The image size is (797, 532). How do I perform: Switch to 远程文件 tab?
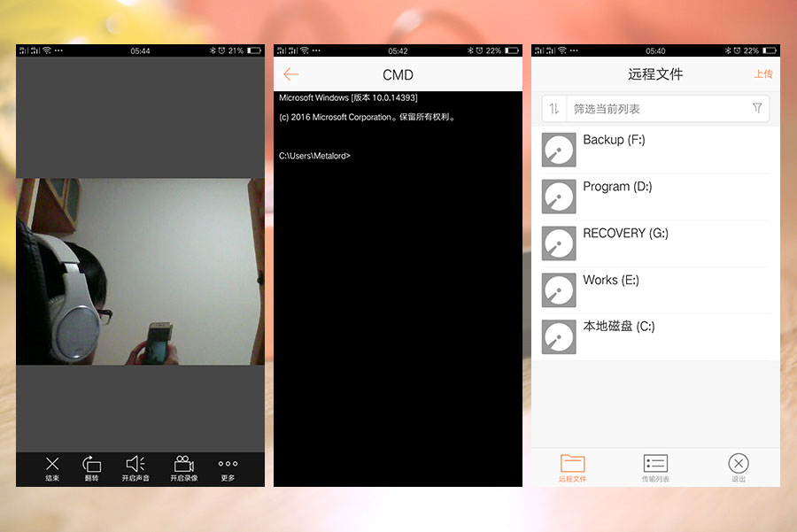(573, 467)
